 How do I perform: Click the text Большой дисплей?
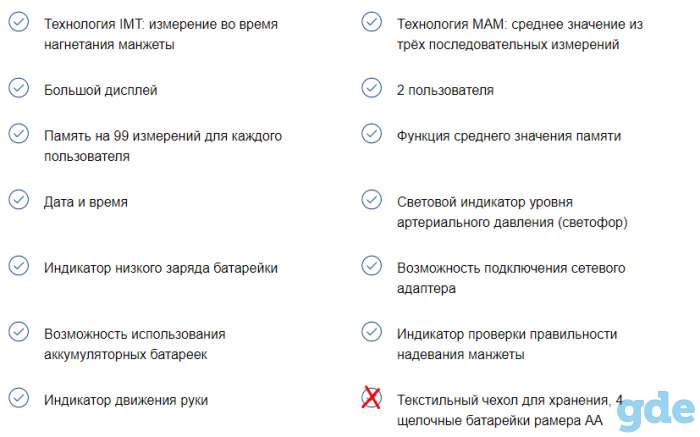pyautogui.click(x=100, y=90)
